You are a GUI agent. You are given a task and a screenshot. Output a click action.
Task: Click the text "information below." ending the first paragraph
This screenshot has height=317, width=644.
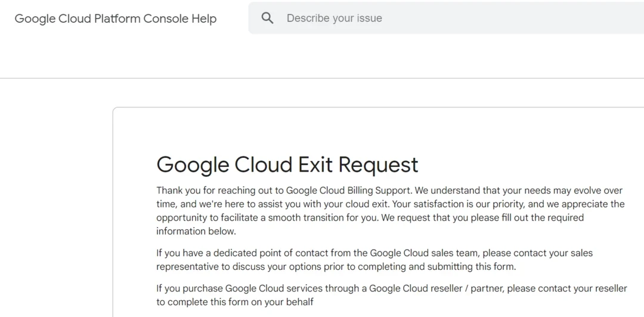[x=196, y=231]
